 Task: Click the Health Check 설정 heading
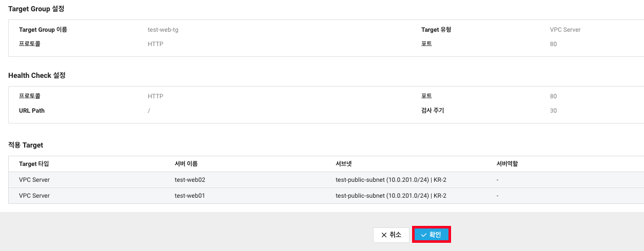click(x=37, y=75)
